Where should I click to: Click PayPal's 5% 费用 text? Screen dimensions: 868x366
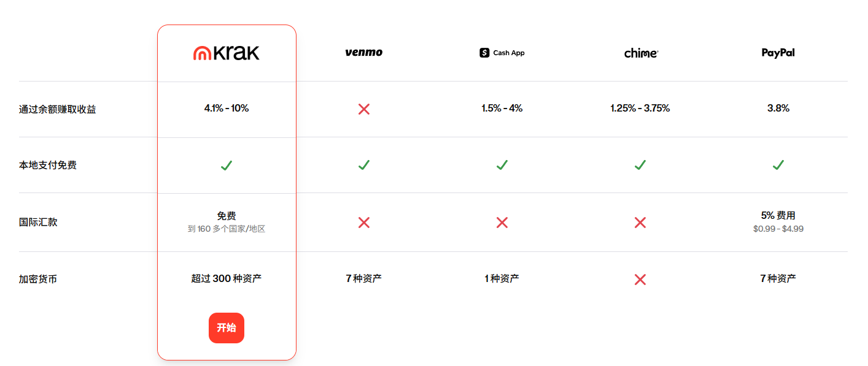(x=778, y=216)
